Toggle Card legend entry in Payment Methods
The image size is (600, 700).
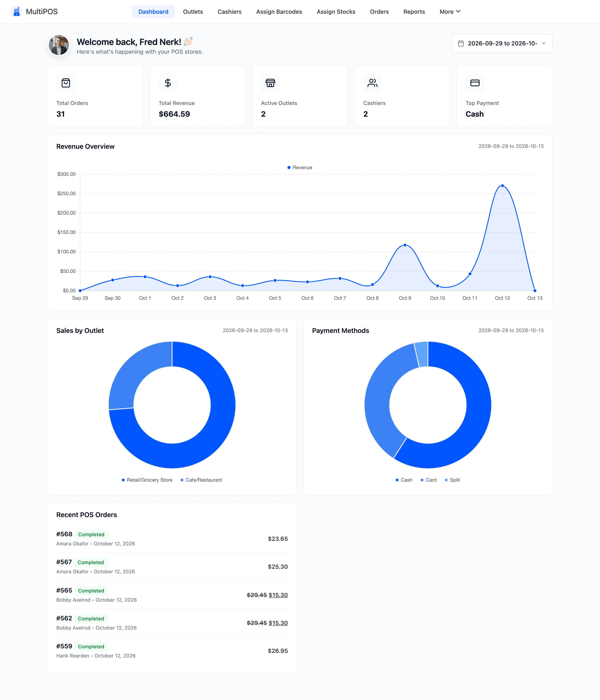click(x=428, y=480)
